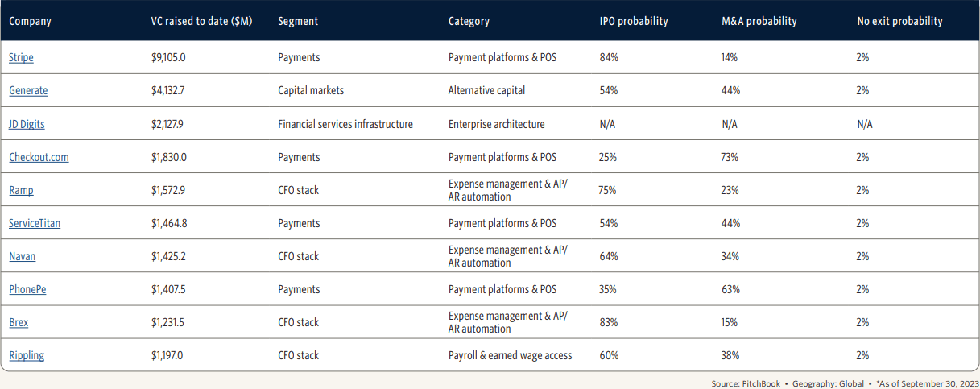Open the Rippling company link

(27, 355)
